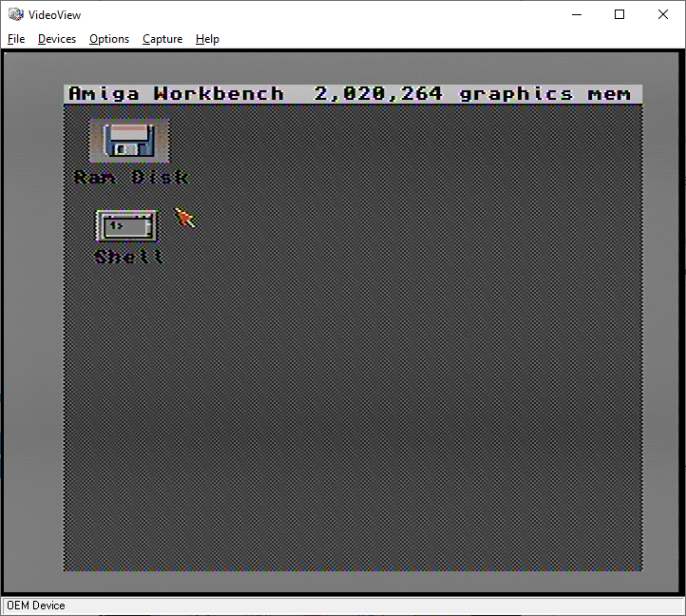Click the VideoView app icon in title bar
The height and width of the screenshot is (616, 686).
click(16, 14)
